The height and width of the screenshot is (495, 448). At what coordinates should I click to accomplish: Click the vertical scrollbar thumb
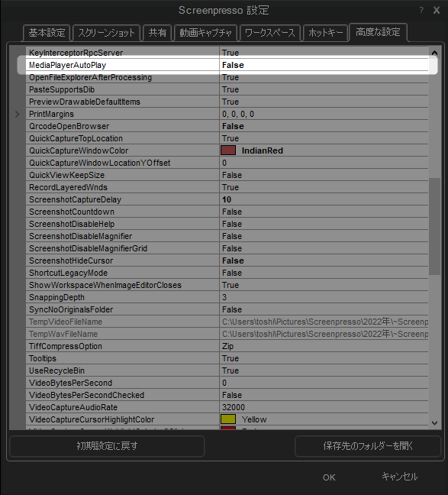click(x=434, y=226)
